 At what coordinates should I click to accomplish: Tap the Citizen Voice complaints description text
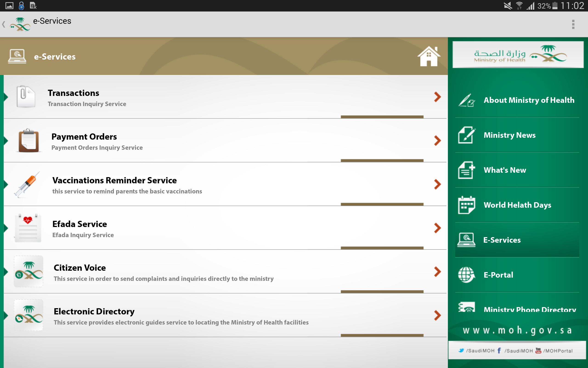[x=164, y=279]
